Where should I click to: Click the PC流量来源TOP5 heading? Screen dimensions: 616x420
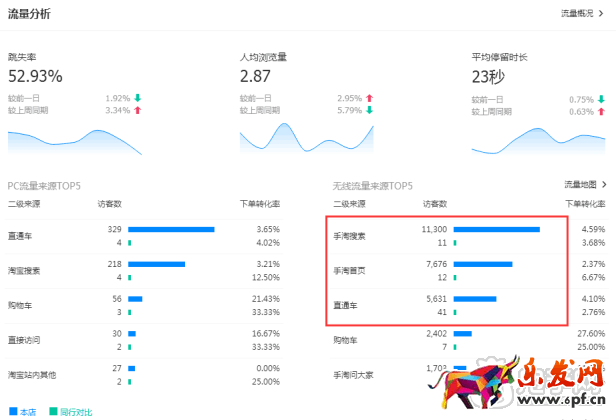pos(44,186)
